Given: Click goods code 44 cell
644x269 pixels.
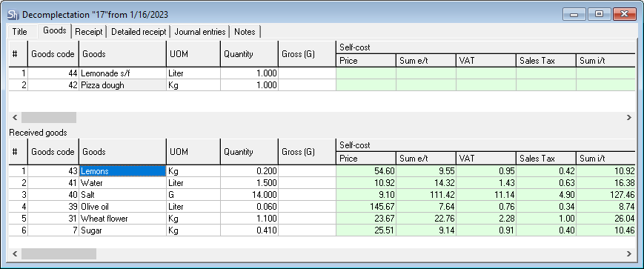Looking at the screenshot, I should tap(53, 73).
